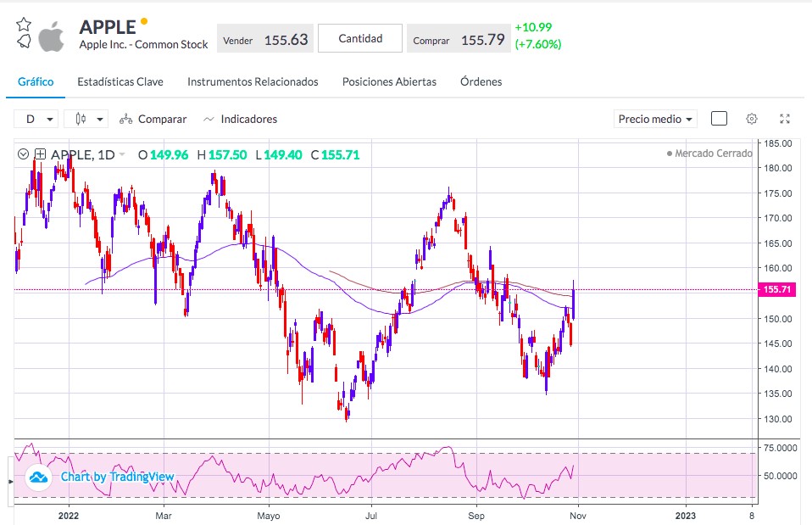Click the +10.99 price change value
812x525 pixels.
pyautogui.click(x=533, y=27)
